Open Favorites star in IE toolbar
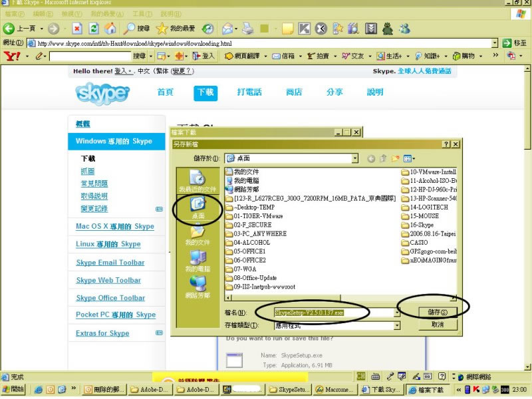Screen dimensions: 532x399 (162, 29)
